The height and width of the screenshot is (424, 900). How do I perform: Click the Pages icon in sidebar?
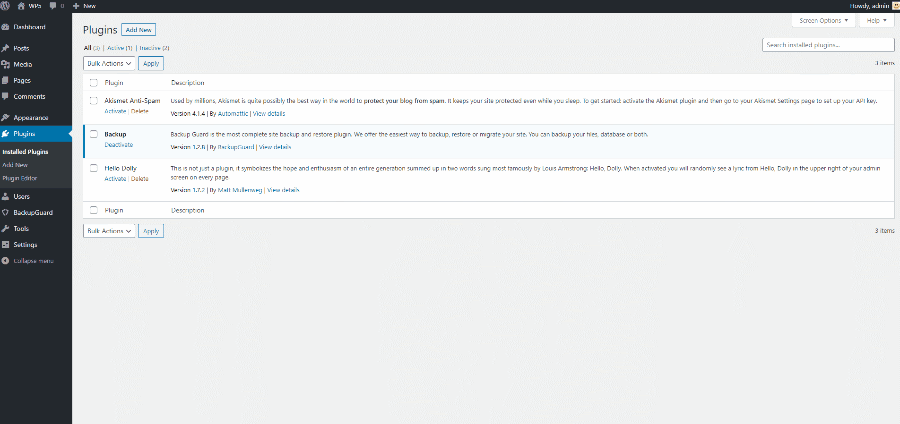pos(5,81)
